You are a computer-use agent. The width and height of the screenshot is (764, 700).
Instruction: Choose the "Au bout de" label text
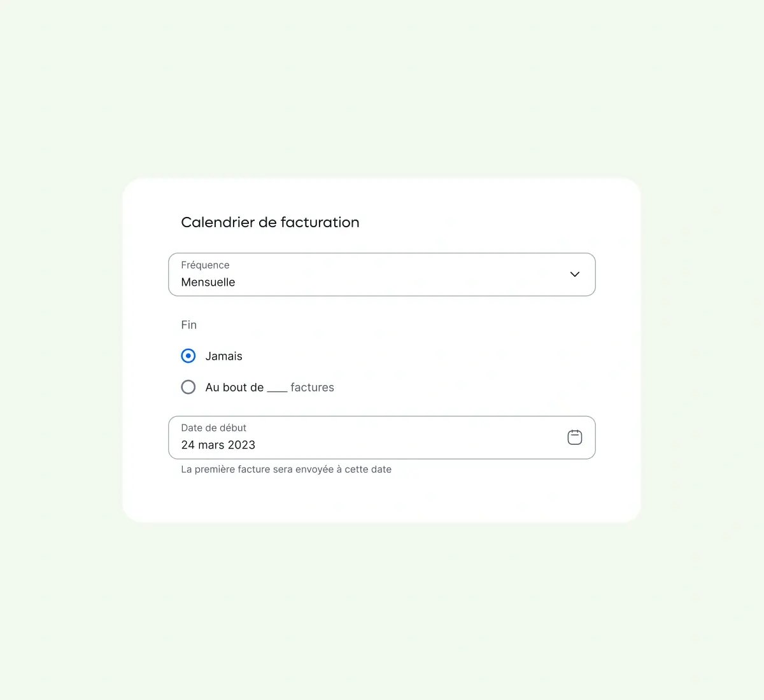coord(234,388)
